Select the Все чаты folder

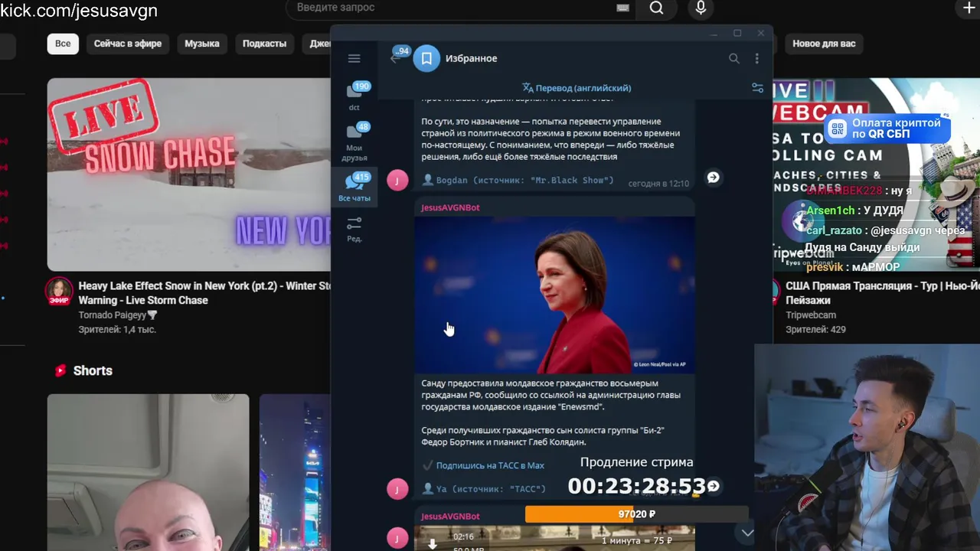pyautogui.click(x=354, y=187)
